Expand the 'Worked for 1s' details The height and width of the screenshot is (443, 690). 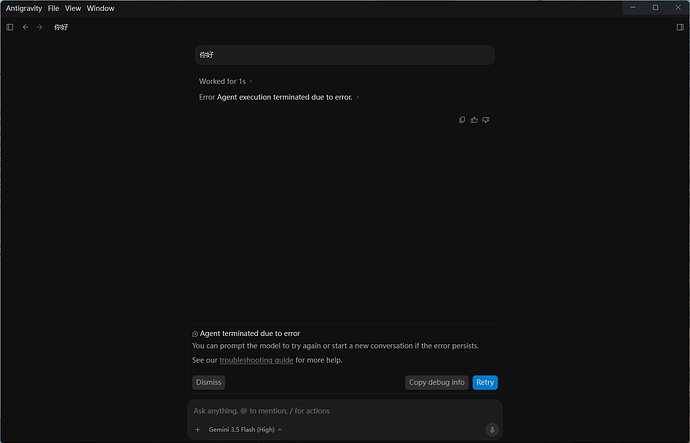coord(225,81)
